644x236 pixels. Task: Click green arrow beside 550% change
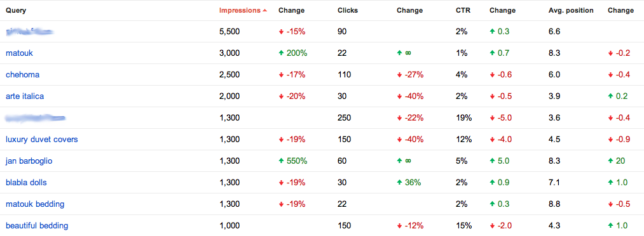(281, 161)
